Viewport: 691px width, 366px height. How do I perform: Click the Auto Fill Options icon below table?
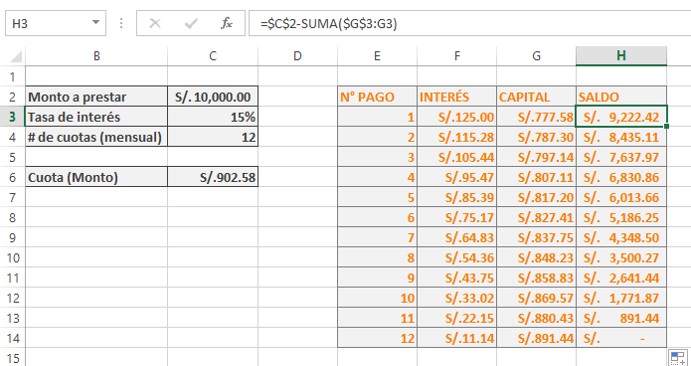tap(676, 358)
